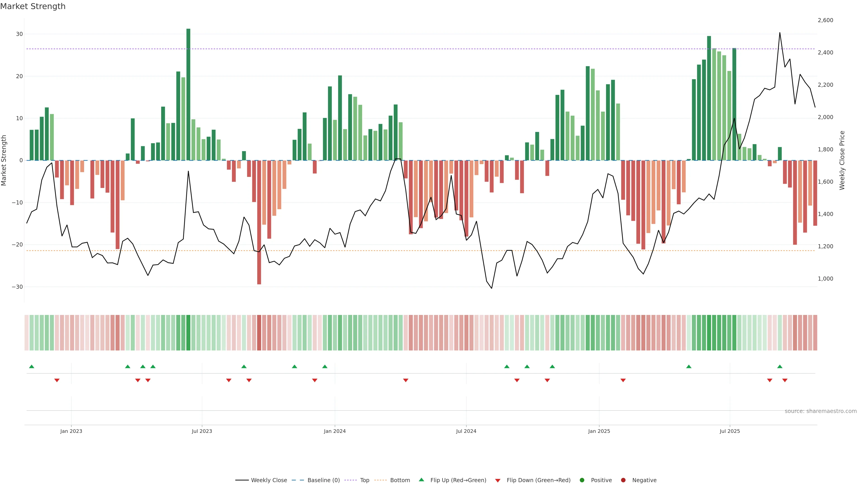This screenshot has width=868, height=488.
Task: Click the Jul 2025 axis label
Action: [x=730, y=431]
